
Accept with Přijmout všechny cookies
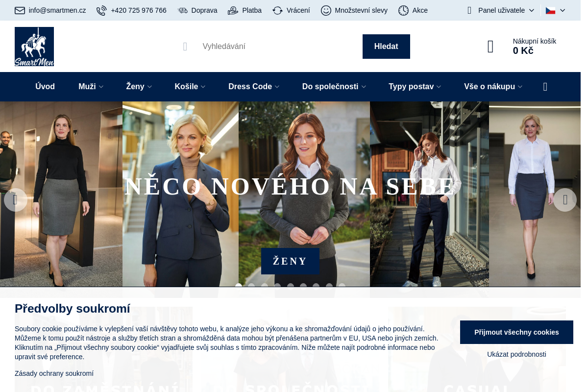tap(516, 332)
